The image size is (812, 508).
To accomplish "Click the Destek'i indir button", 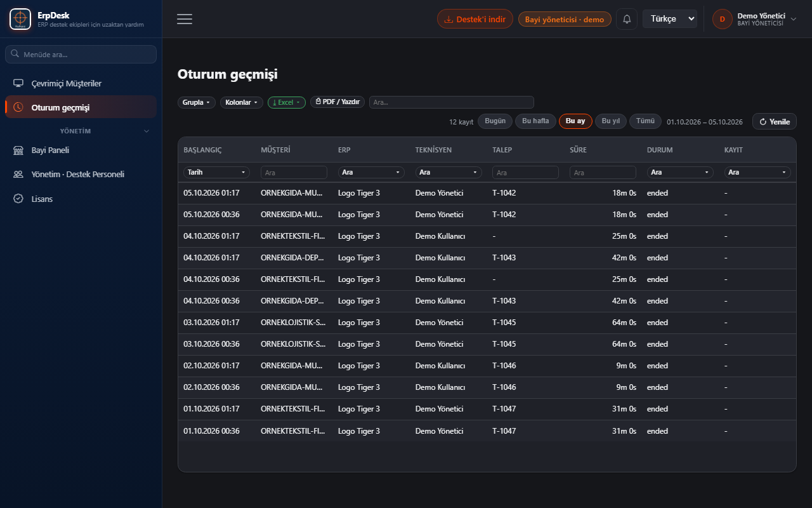I will [x=475, y=19].
